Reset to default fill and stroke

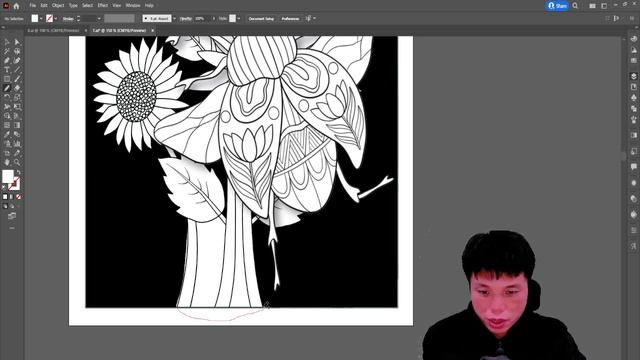pos(4,187)
